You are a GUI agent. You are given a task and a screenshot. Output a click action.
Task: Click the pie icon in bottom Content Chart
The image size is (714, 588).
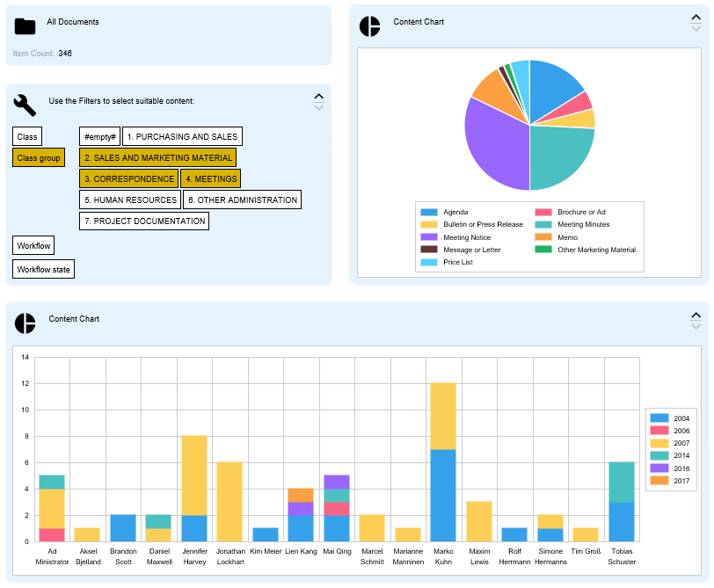coord(25,323)
